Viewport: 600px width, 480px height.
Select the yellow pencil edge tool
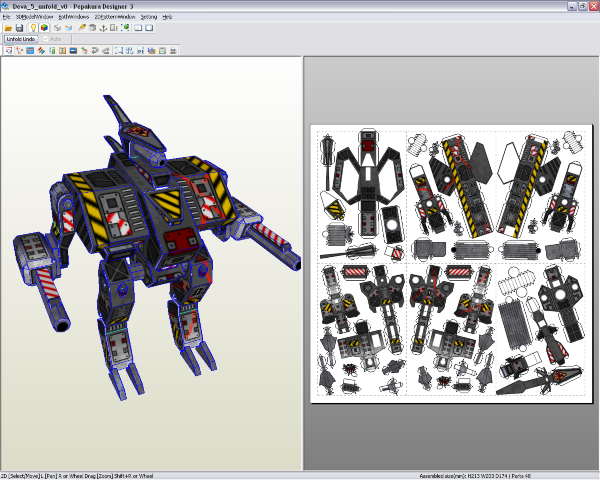click(x=82, y=28)
